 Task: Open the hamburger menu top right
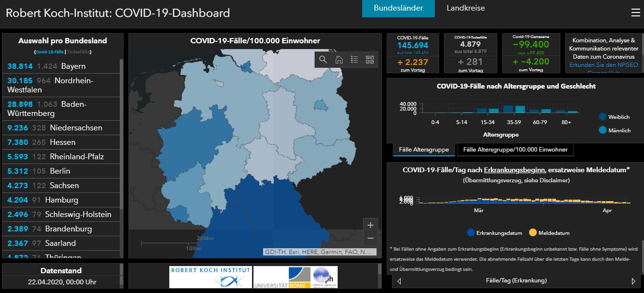click(636, 13)
